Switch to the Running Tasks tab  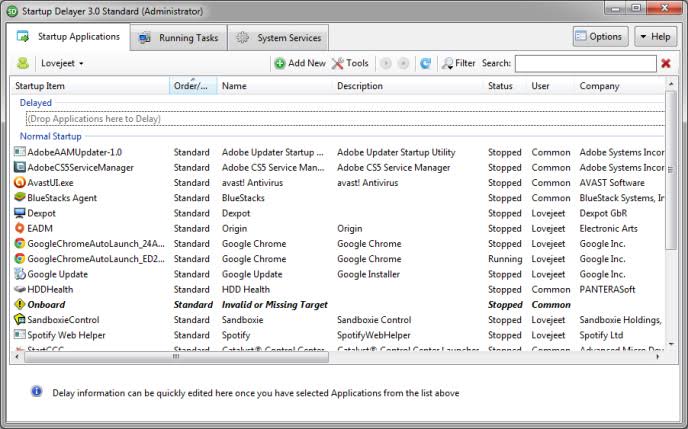[x=179, y=38]
